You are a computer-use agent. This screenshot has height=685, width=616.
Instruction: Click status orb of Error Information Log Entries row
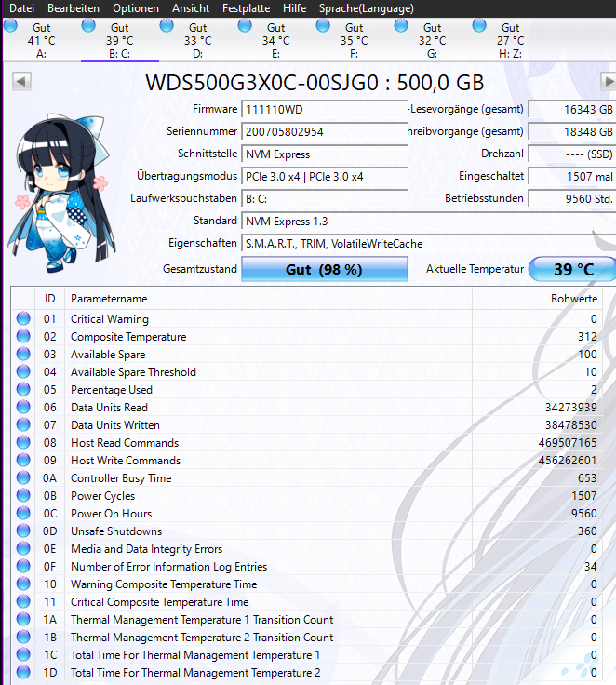pos(23,566)
